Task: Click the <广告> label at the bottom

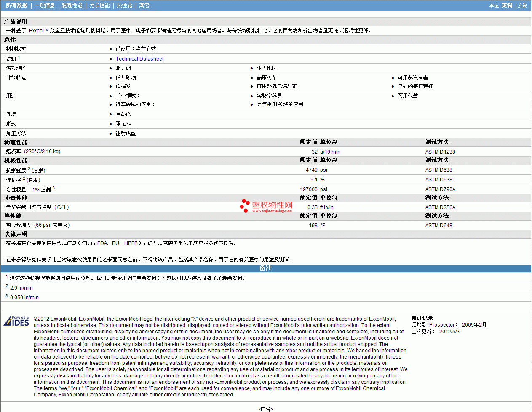Action: tap(265, 409)
